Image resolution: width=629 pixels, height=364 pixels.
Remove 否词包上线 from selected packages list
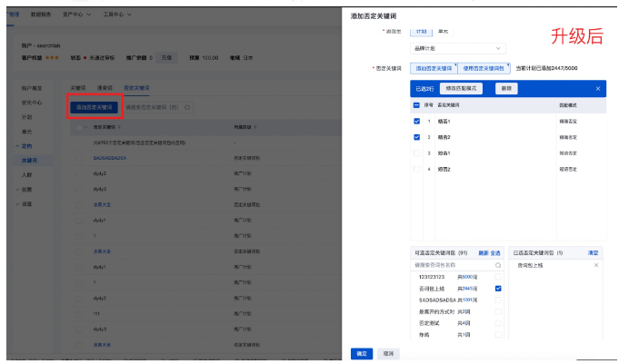tap(596, 264)
